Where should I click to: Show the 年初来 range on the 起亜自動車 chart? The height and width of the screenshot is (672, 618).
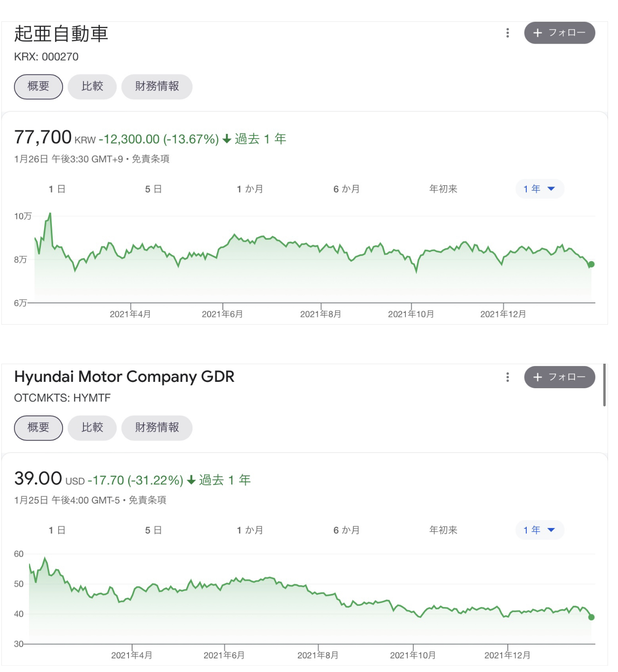(x=444, y=189)
